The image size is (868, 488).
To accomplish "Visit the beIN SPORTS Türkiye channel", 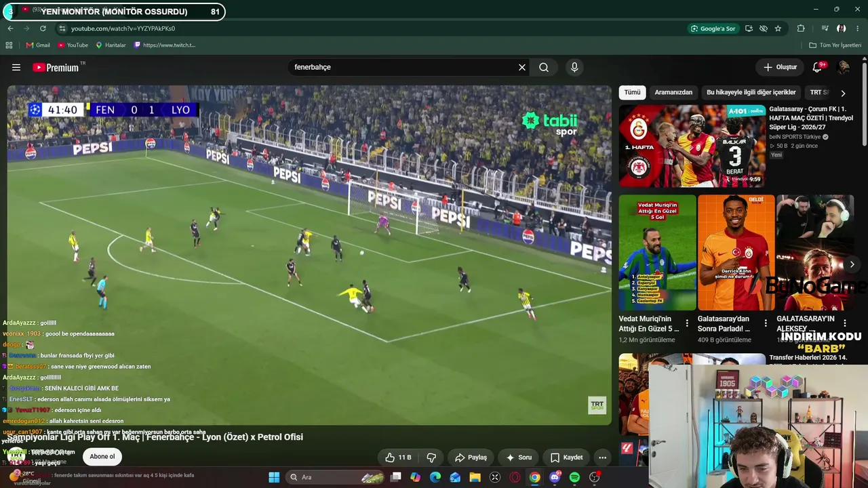I will point(795,137).
